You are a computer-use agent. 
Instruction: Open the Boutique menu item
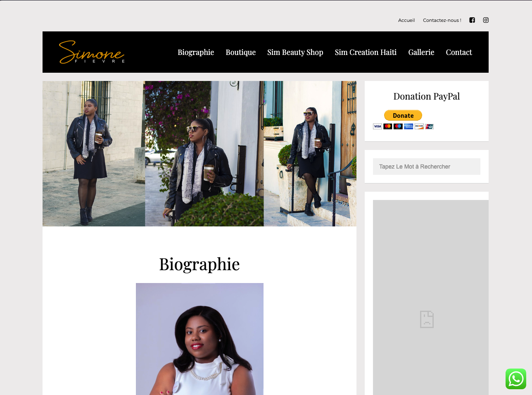point(241,52)
